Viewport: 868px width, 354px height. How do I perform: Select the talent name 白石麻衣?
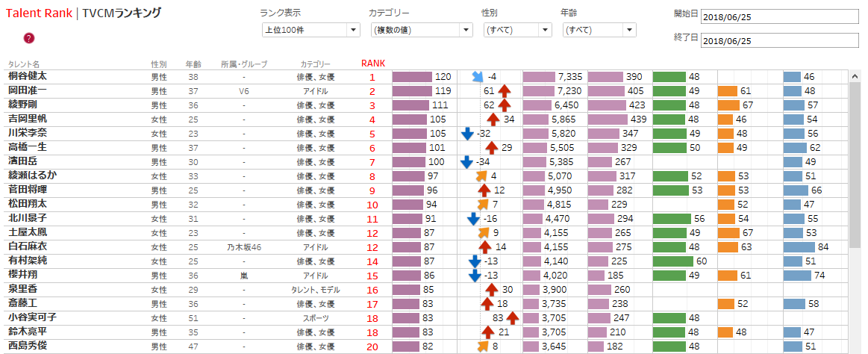click(x=28, y=246)
